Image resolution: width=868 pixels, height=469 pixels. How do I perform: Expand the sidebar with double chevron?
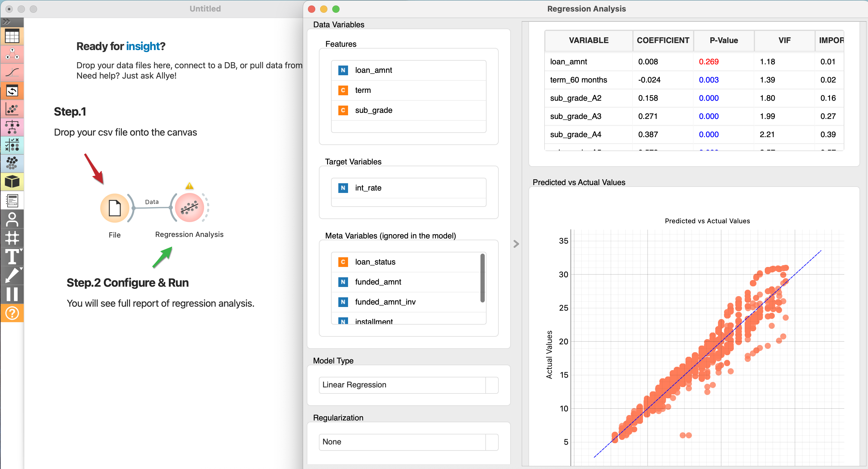(7, 22)
